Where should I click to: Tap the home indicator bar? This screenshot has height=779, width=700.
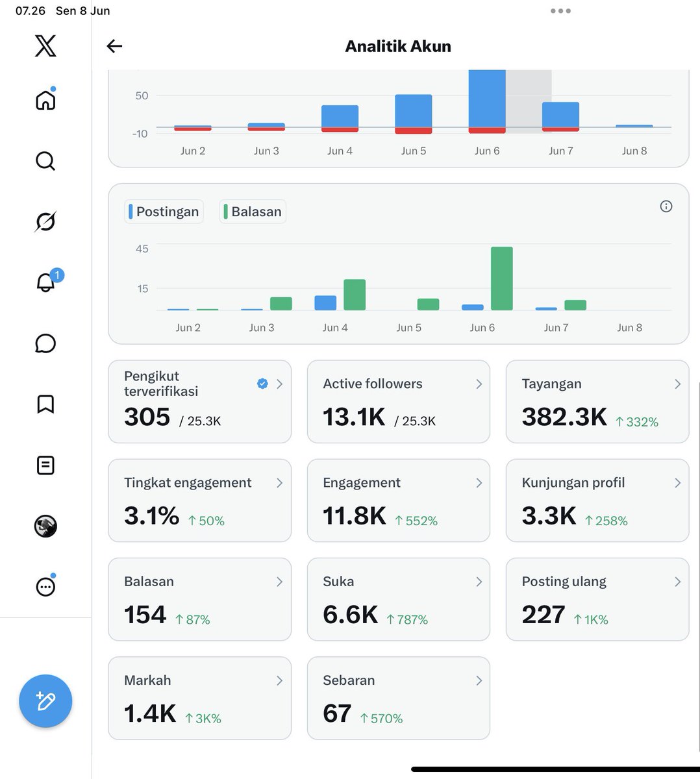pyautogui.click(x=555, y=769)
